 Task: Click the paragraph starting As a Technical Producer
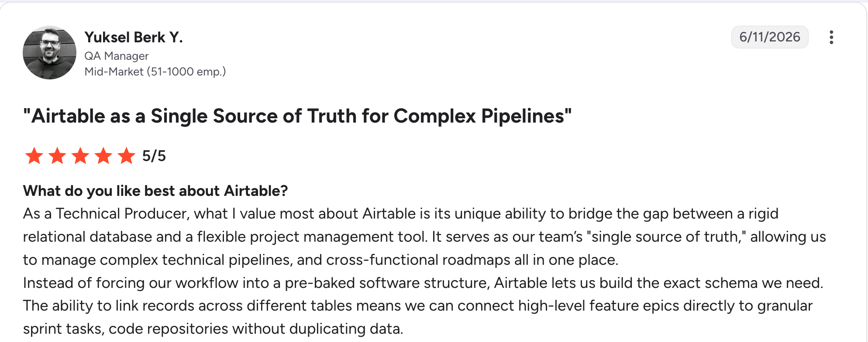[x=424, y=236]
